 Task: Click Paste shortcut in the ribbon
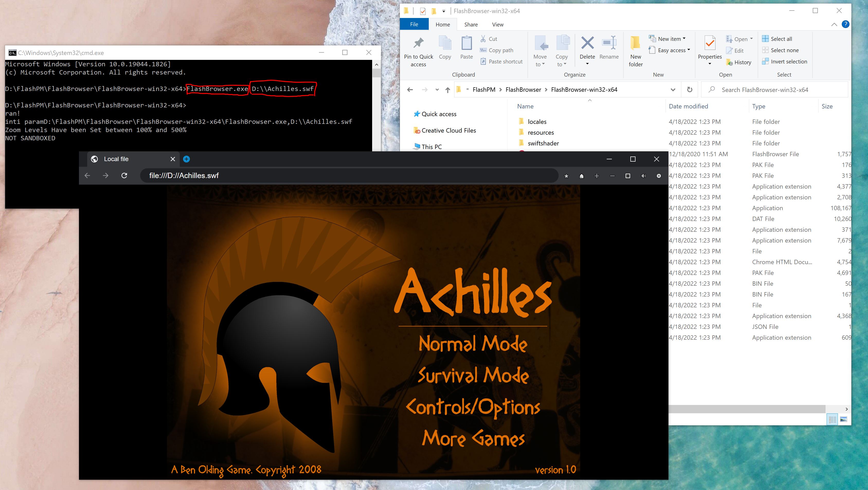click(502, 61)
